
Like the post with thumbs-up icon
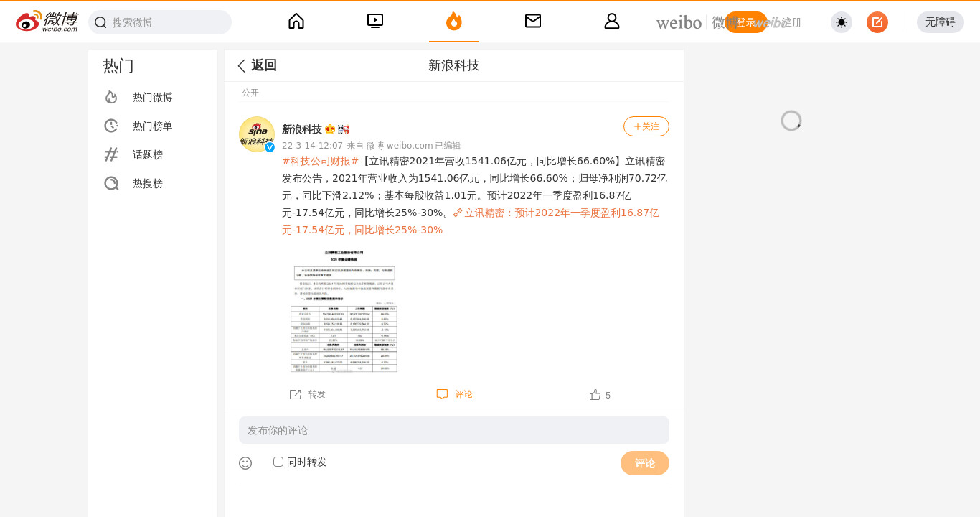[x=595, y=395]
